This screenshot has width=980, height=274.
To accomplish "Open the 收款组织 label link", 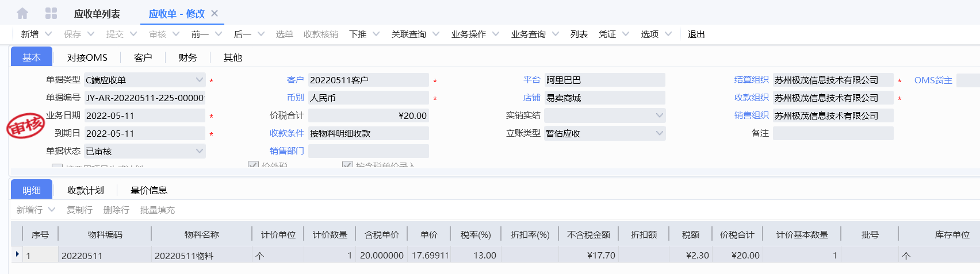I will (752, 98).
